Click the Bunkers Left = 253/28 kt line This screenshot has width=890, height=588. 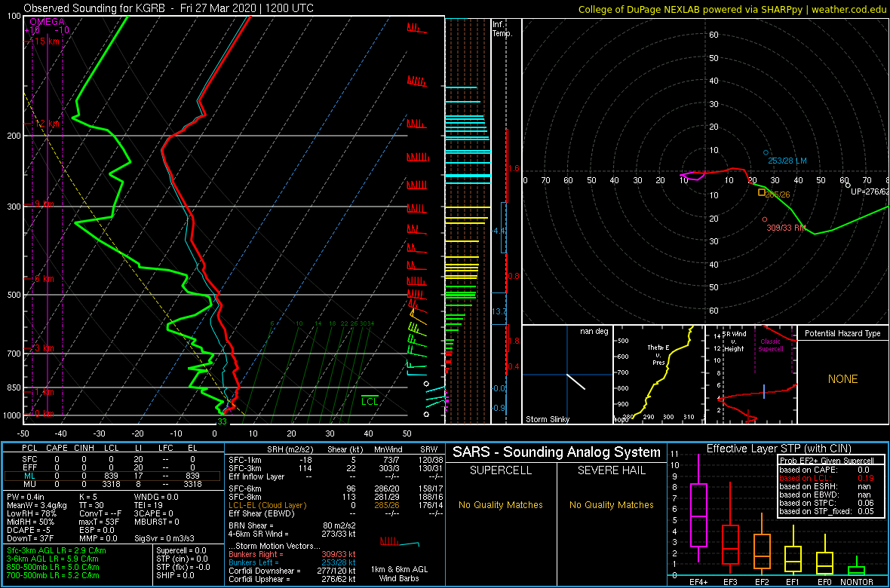[293, 562]
